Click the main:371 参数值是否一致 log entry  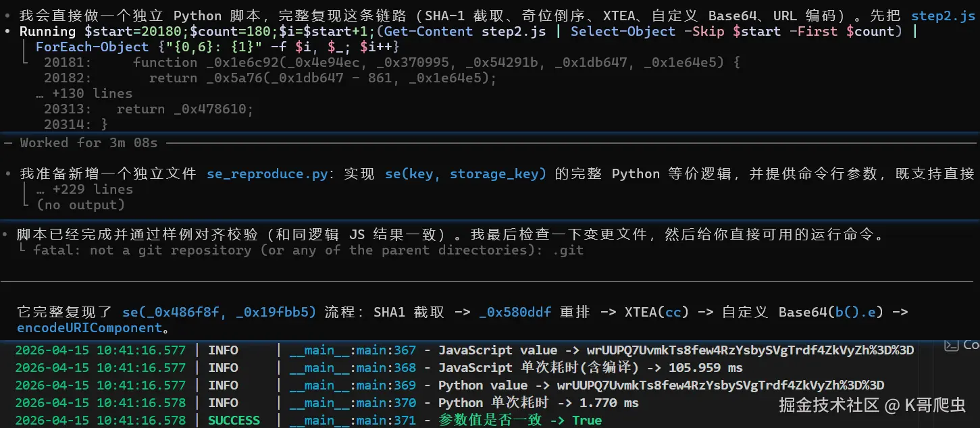[308, 420]
